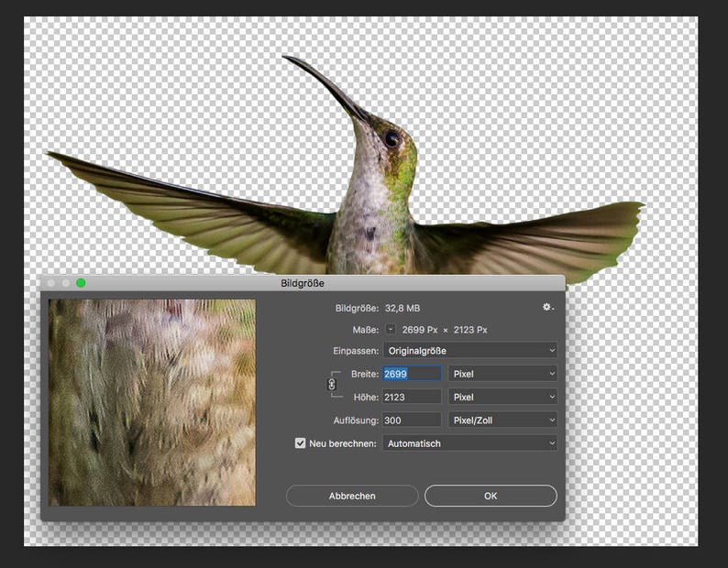Click the Höhe input field
This screenshot has height=568, width=728.
click(412, 397)
